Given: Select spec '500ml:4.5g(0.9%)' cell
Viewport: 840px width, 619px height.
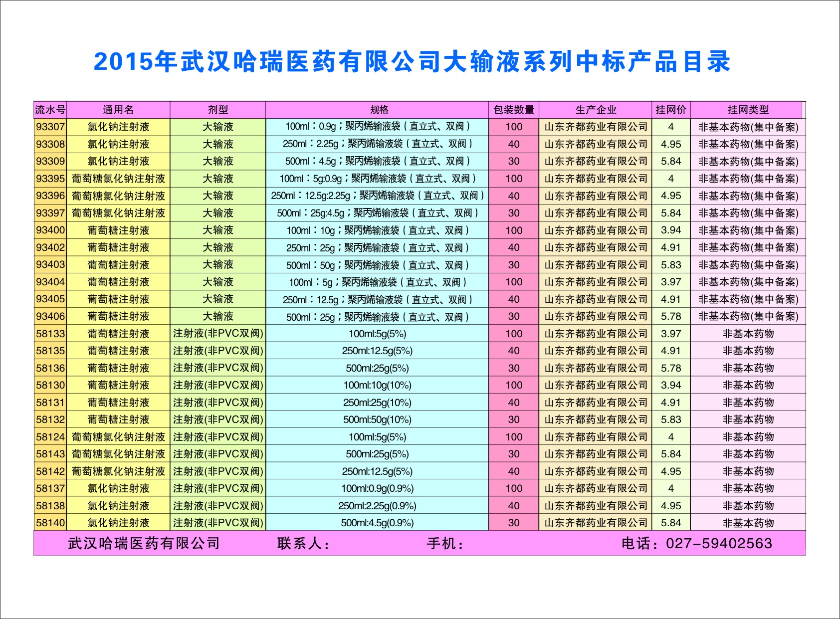Looking at the screenshot, I should click(377, 523).
